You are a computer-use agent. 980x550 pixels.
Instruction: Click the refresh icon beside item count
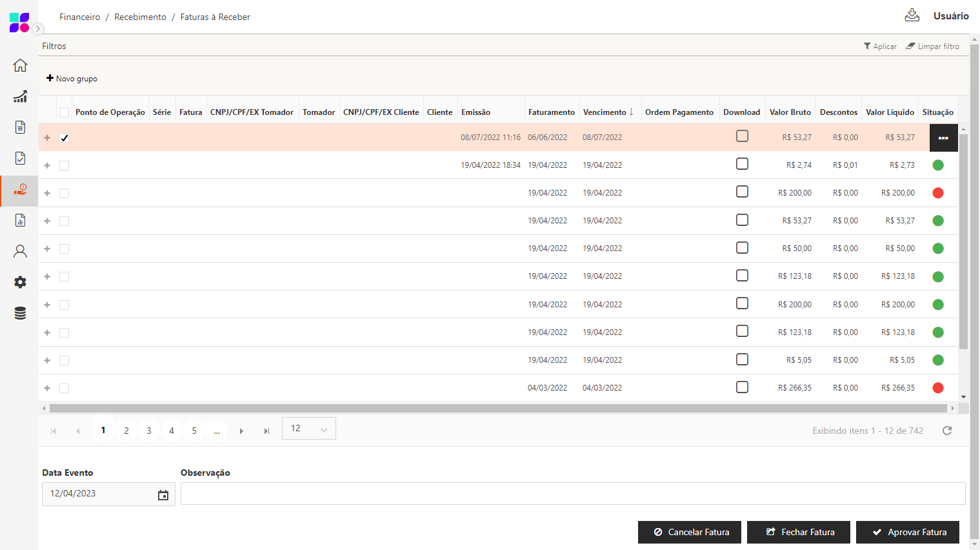point(946,431)
